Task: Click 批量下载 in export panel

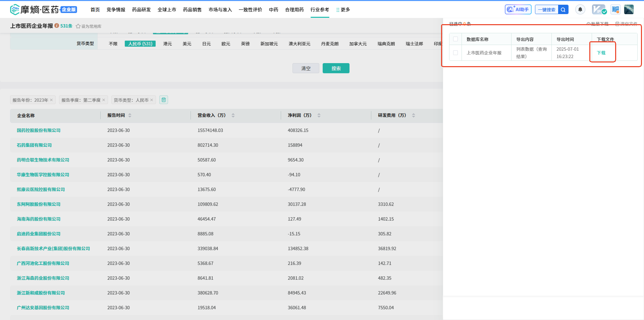Action: [x=597, y=24]
